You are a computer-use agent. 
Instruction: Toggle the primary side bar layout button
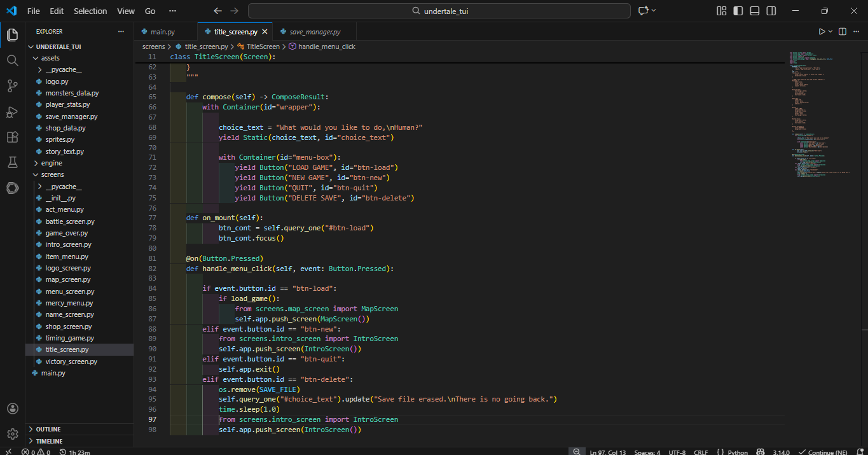click(738, 11)
